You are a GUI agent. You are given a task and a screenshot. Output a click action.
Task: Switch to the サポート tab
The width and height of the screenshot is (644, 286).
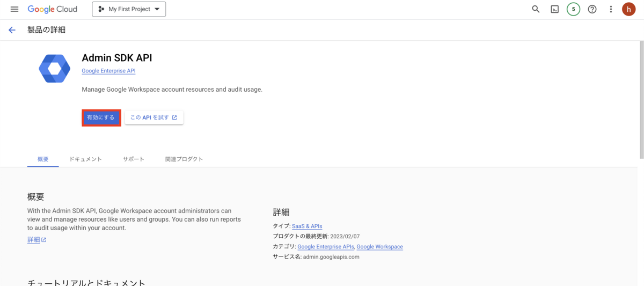(134, 159)
